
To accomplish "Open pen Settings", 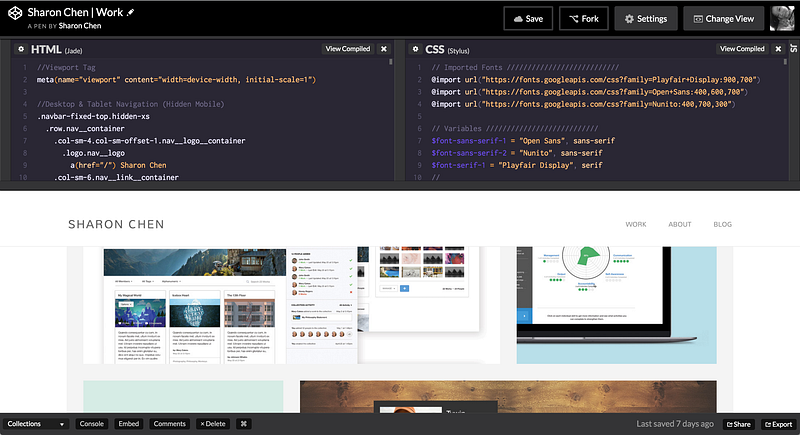I will (646, 19).
